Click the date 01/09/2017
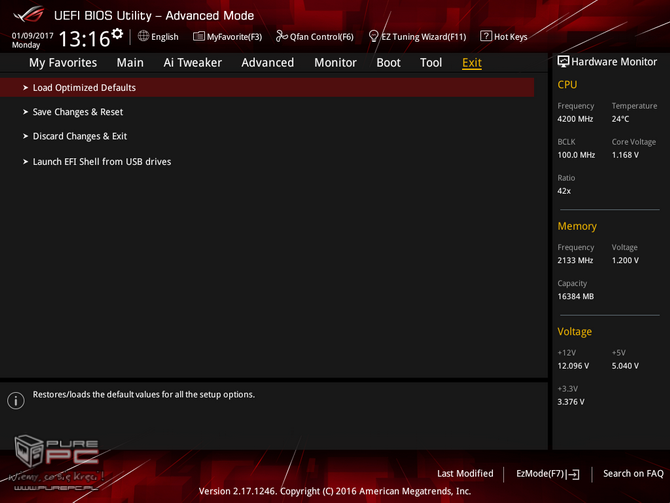The height and width of the screenshot is (503, 670). click(x=32, y=35)
